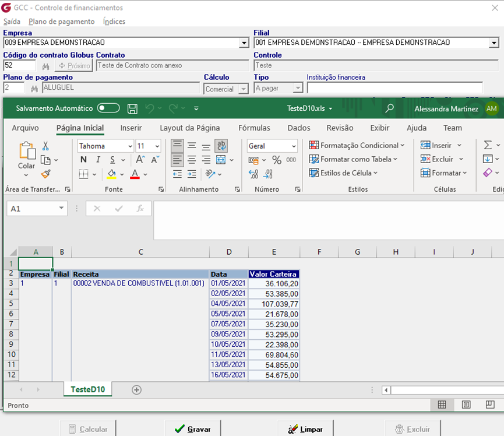Open Estilos de Célula gallery
Screen dimensions: 504x436
click(x=343, y=173)
